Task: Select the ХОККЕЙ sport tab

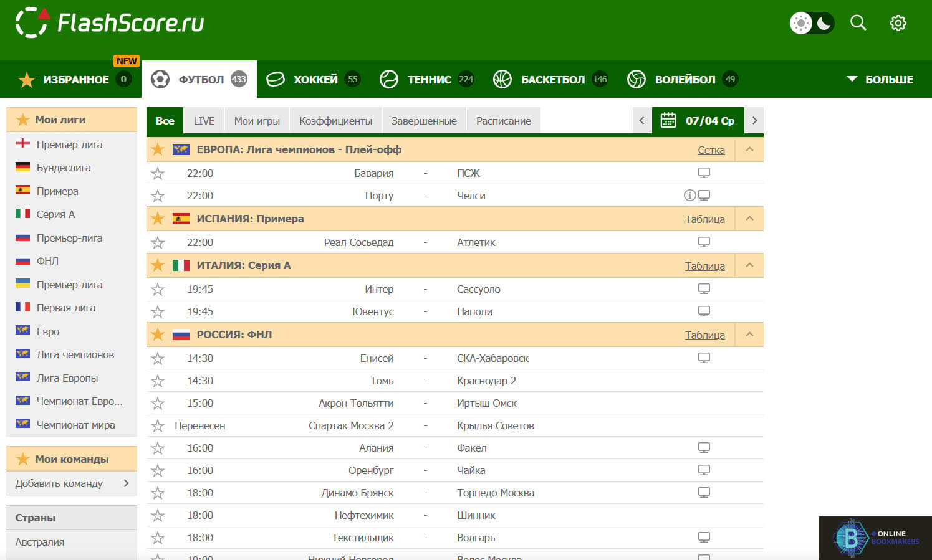Action: click(x=314, y=79)
